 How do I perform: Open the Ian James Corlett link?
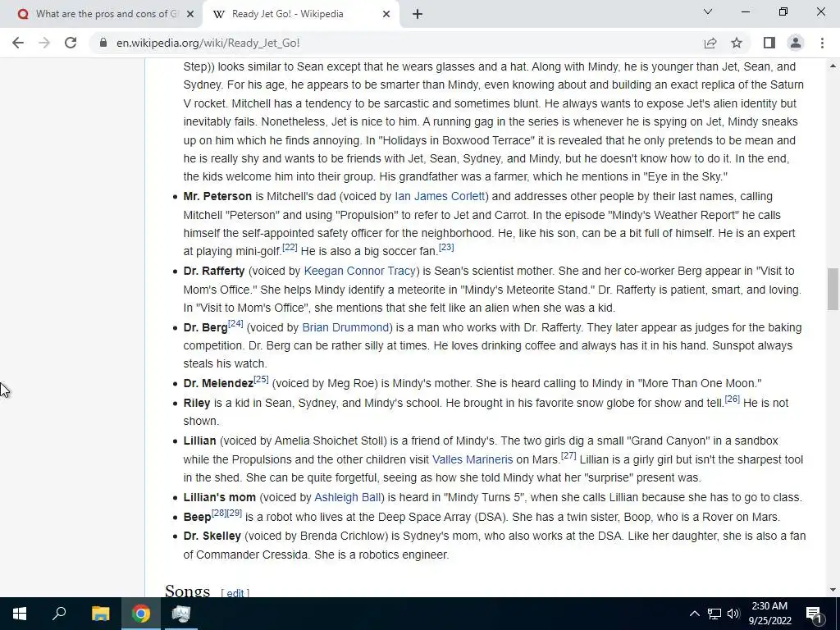(x=440, y=196)
